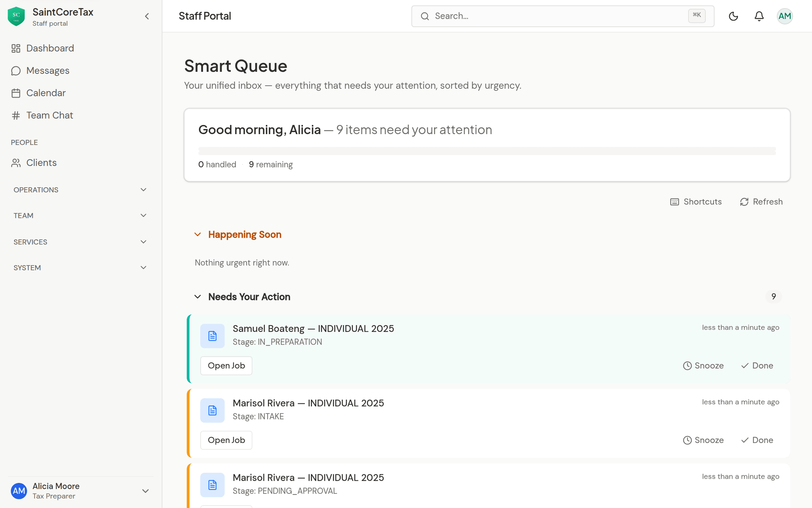Click the queue progress bar
Screen dimensions: 812x508
[487, 151]
